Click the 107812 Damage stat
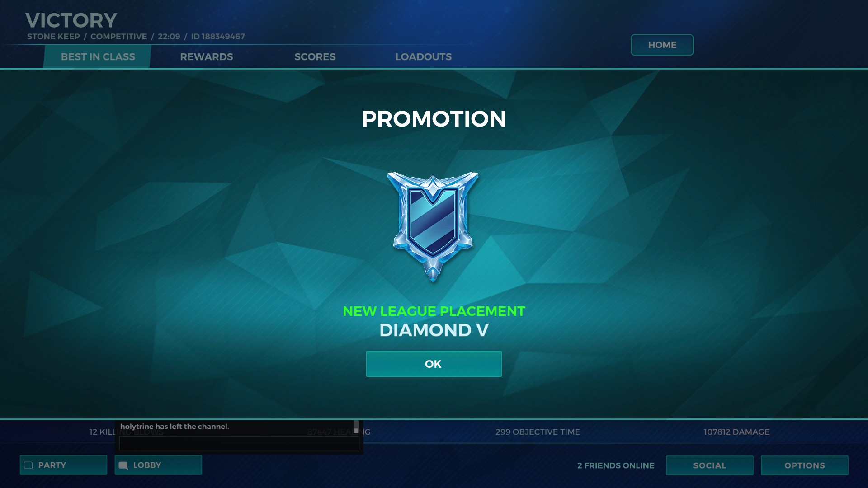The width and height of the screenshot is (868, 488). (736, 432)
